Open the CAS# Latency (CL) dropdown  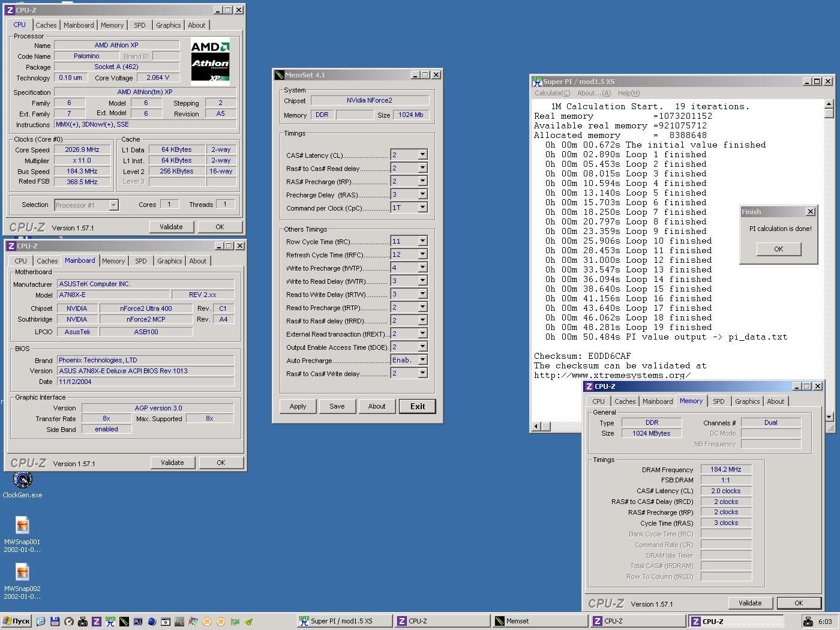[422, 155]
